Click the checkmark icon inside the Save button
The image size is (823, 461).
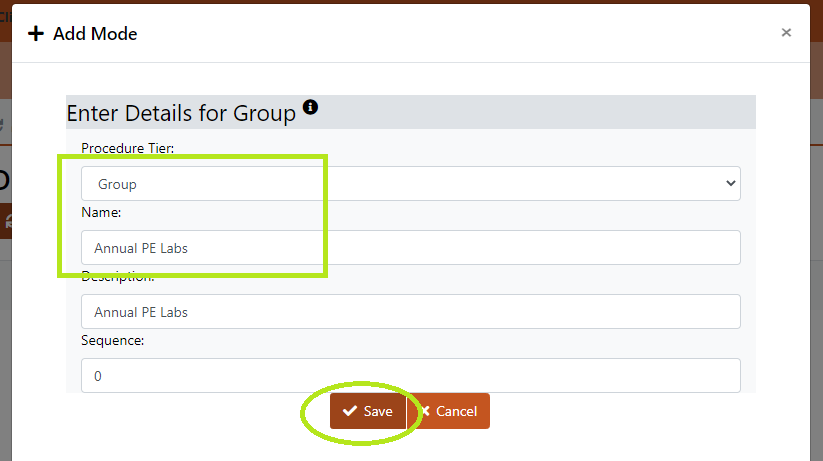click(350, 411)
